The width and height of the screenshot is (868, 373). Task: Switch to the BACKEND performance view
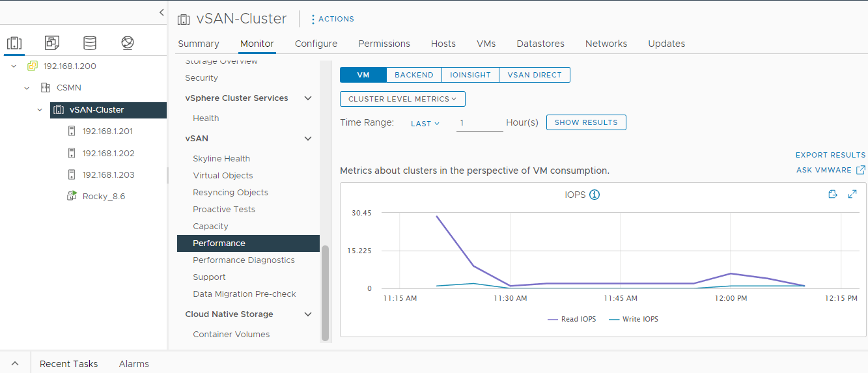[414, 75]
